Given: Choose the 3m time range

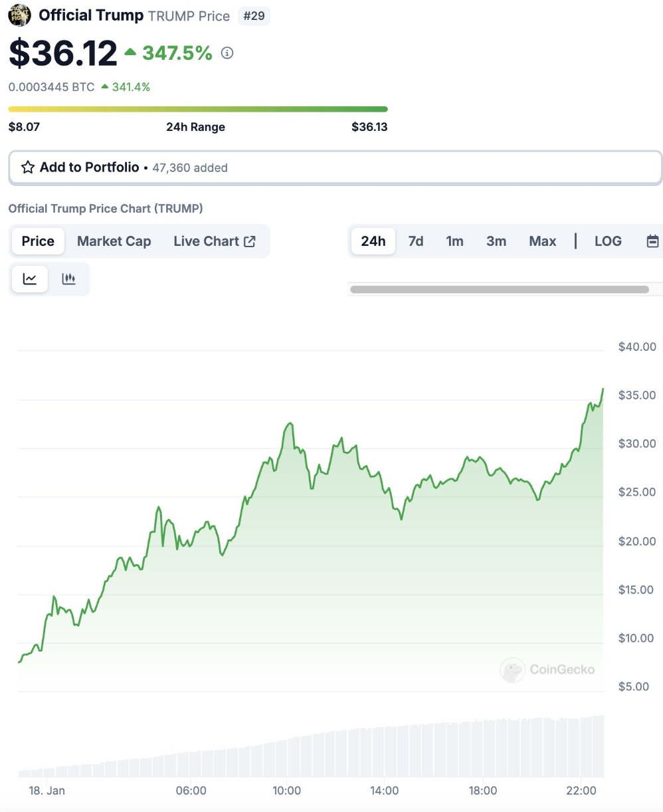Looking at the screenshot, I should (496, 241).
